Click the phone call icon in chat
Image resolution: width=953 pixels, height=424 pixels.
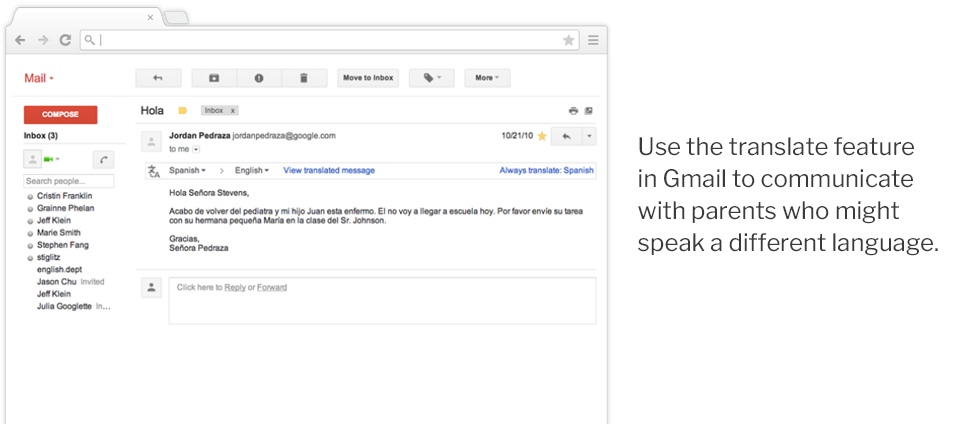(103, 160)
